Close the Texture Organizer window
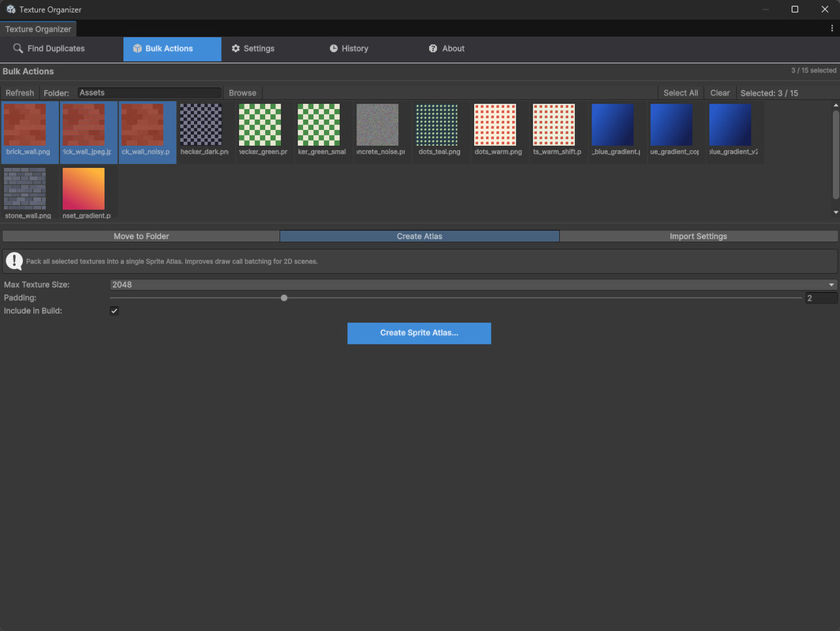This screenshot has height=631, width=840. coord(824,9)
